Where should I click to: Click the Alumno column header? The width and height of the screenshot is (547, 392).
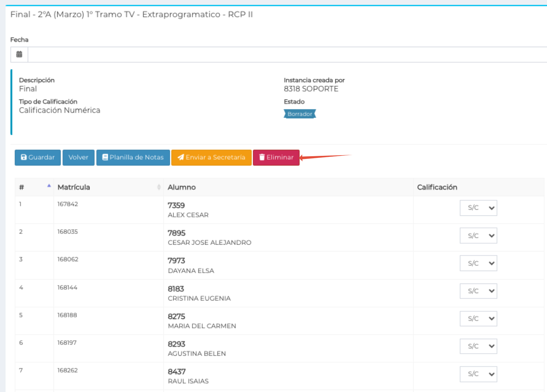point(182,187)
